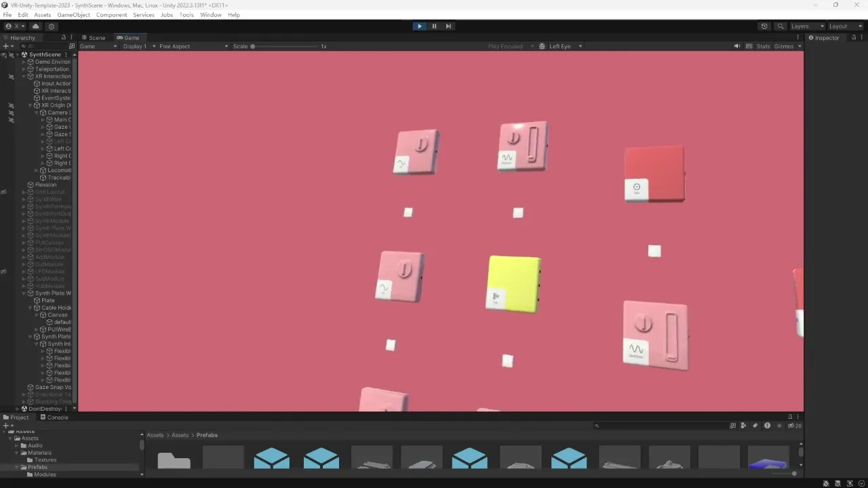Open the Unity account dropdown
868x488 pixels.
(15, 26)
